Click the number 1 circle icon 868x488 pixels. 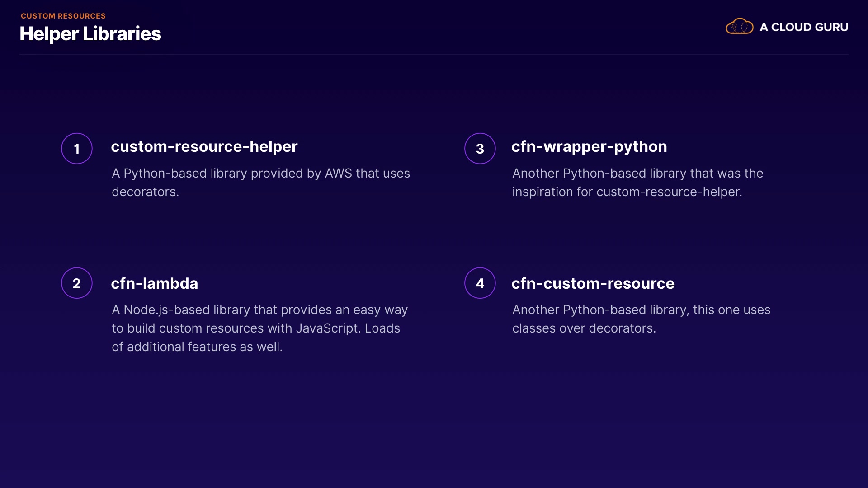(x=77, y=149)
